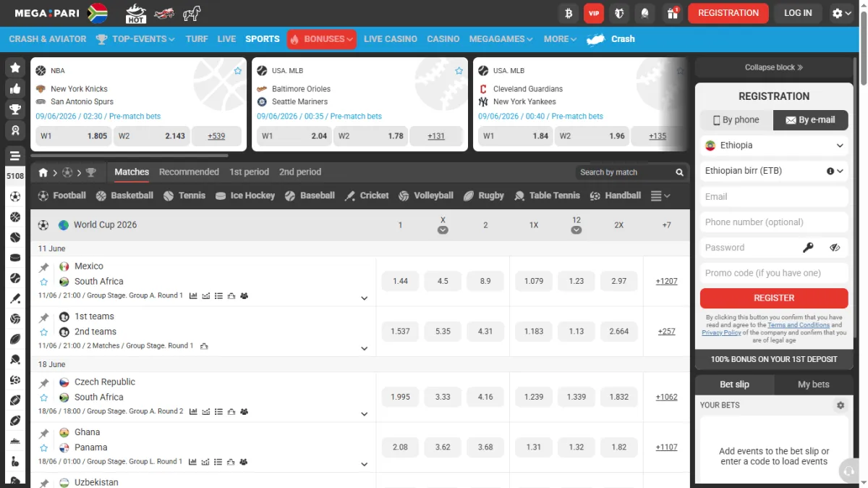Favorite the New York Knicks game star
This screenshot has height=488, width=868.
(238, 71)
